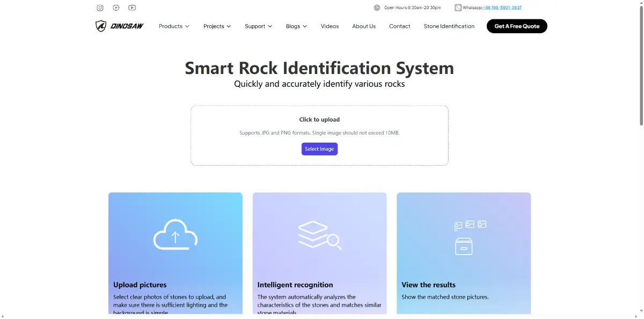The image size is (644, 319).
Task: Click the WhatsApp icon in header
Action: click(x=458, y=8)
